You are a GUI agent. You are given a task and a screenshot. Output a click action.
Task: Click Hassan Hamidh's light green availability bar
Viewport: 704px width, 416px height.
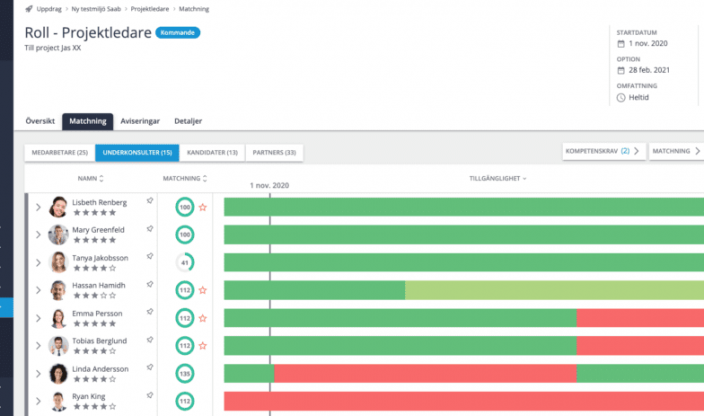point(550,290)
